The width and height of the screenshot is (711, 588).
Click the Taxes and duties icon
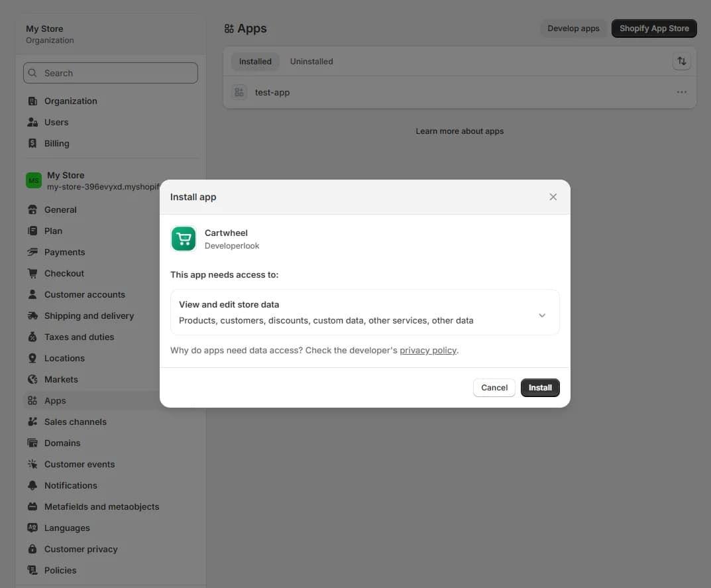point(32,337)
